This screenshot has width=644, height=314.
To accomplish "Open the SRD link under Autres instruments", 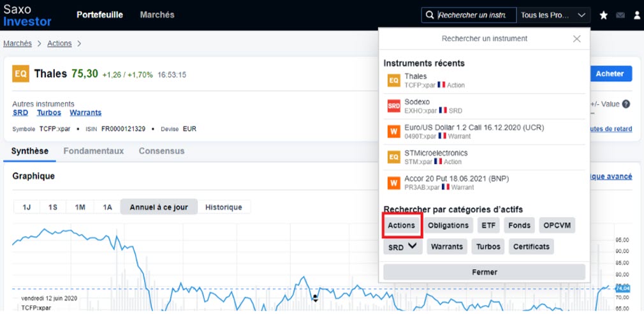I will click(x=20, y=112).
